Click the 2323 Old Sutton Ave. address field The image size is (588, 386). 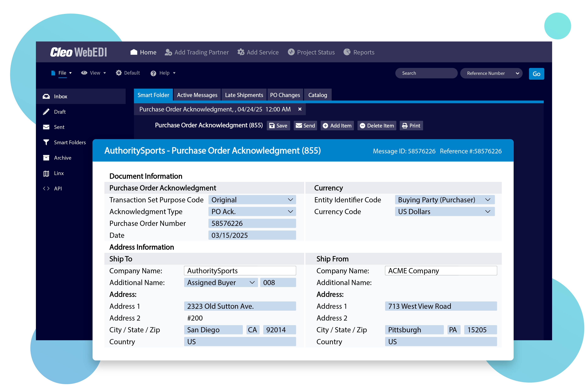pos(240,306)
